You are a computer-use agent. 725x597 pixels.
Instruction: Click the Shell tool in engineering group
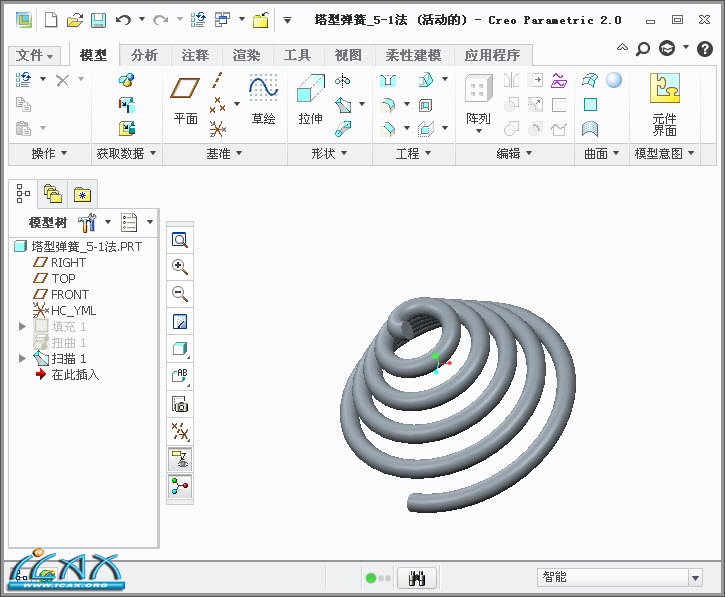click(x=425, y=105)
